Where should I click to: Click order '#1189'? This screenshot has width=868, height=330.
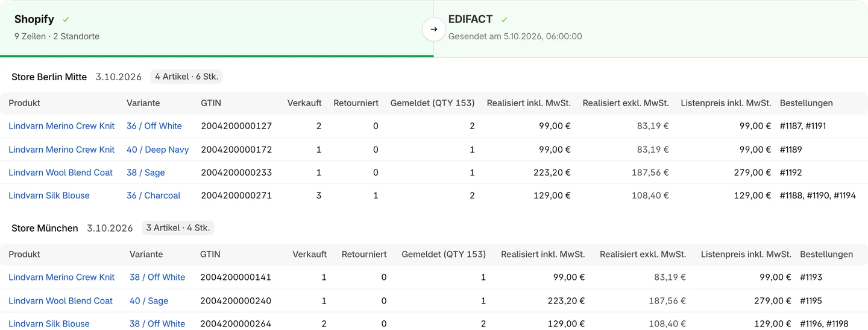point(791,150)
